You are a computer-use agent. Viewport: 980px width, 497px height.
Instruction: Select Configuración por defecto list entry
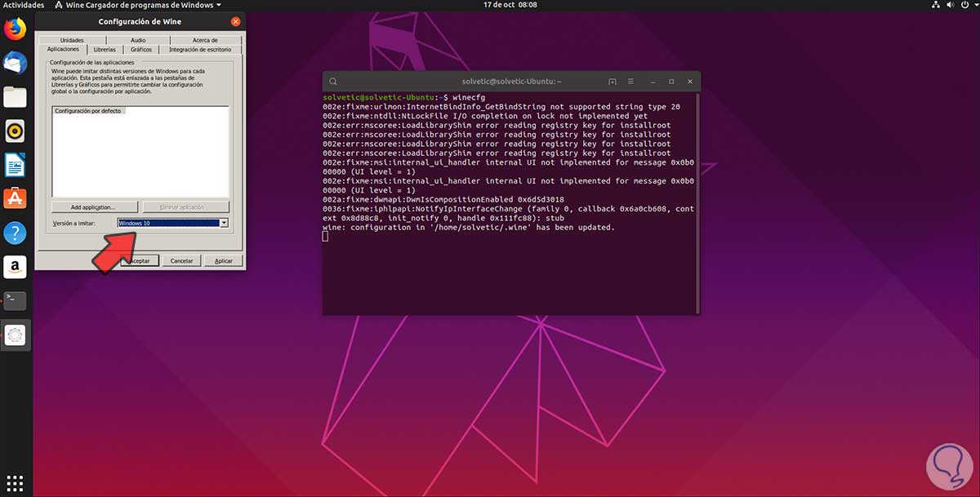click(x=88, y=110)
